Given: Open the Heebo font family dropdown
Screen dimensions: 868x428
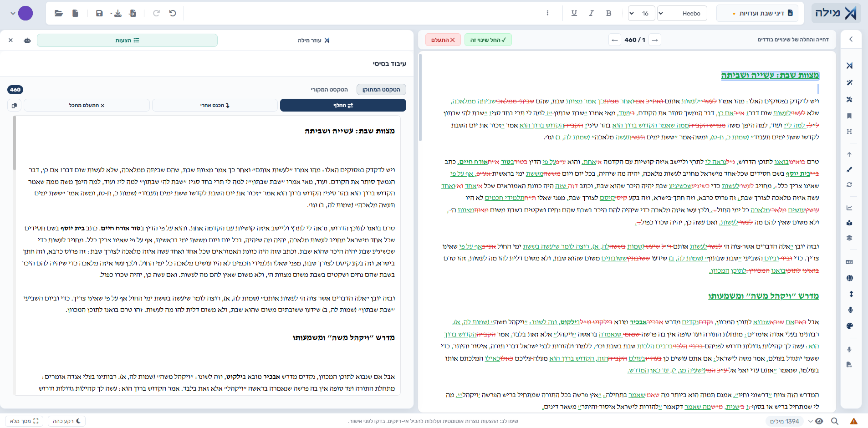Looking at the screenshot, I should click(x=682, y=13).
